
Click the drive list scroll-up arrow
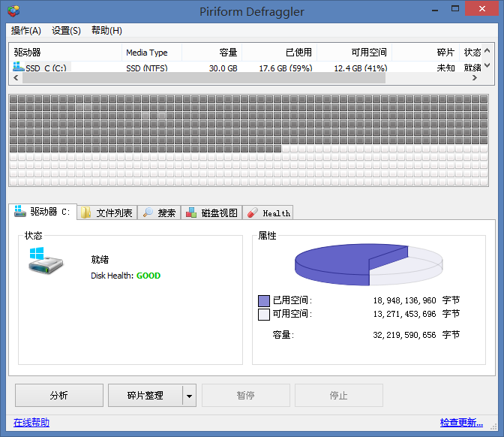click(x=487, y=50)
